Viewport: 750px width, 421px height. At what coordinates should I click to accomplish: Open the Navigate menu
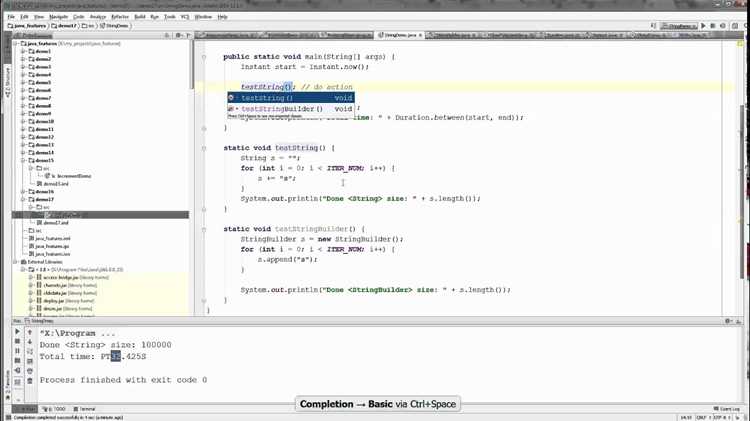(58, 17)
